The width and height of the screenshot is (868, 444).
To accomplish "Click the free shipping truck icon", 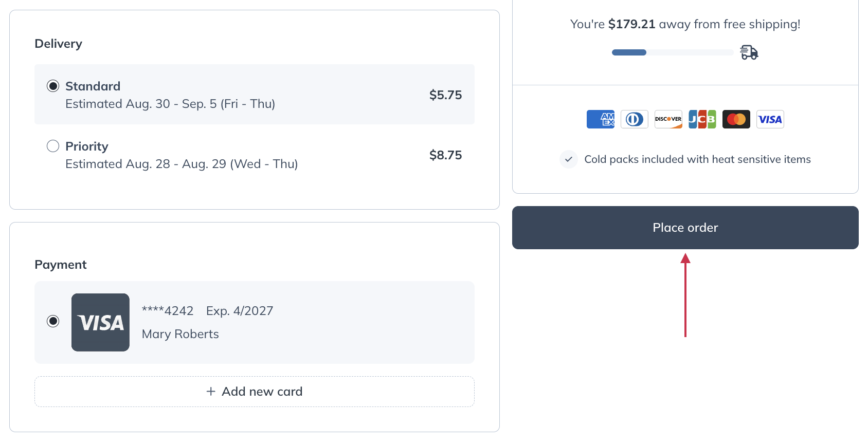I will (x=748, y=52).
